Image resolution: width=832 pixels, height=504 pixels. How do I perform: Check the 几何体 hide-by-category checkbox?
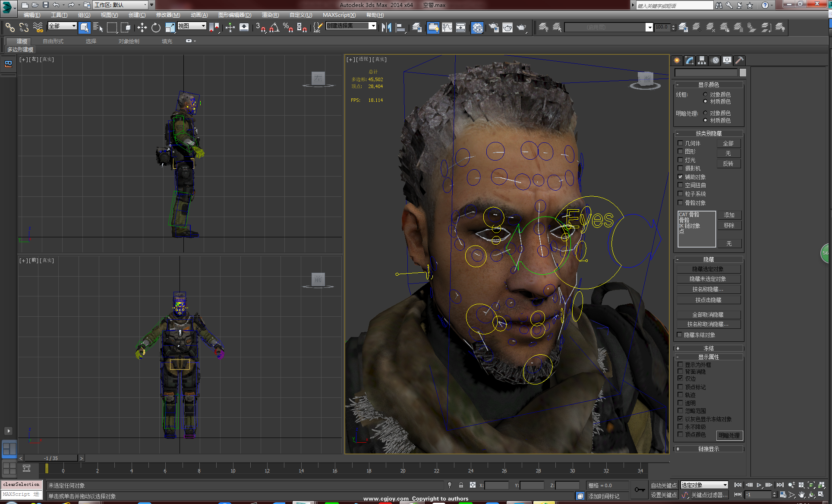[x=681, y=143]
